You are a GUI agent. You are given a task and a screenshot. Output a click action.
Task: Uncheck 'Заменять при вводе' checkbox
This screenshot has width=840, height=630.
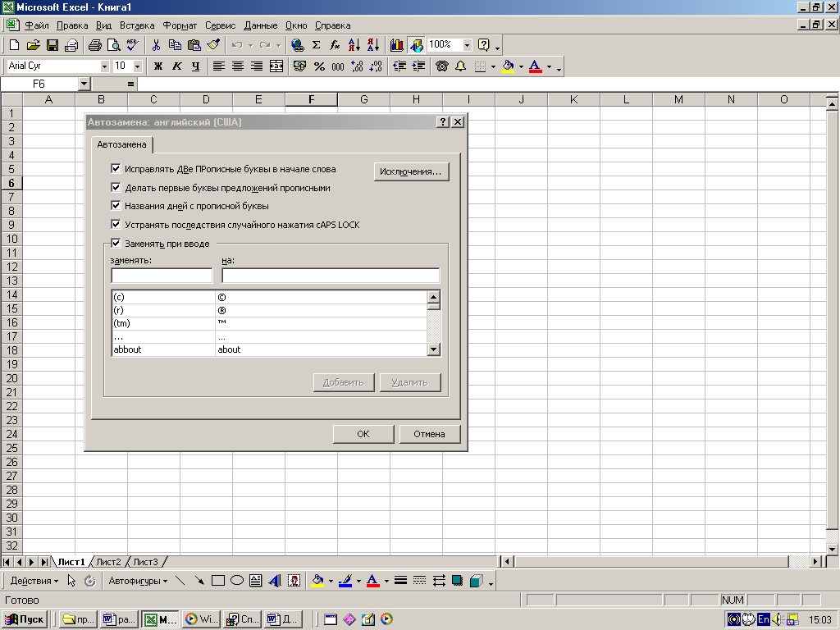[x=116, y=243]
